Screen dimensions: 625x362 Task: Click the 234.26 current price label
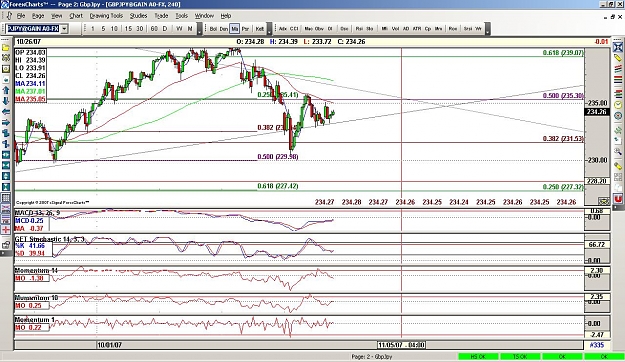pos(597,112)
